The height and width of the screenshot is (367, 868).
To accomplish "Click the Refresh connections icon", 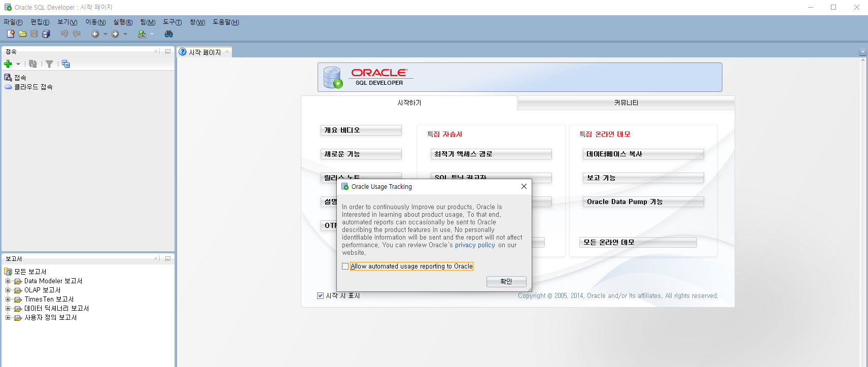I will coord(33,64).
